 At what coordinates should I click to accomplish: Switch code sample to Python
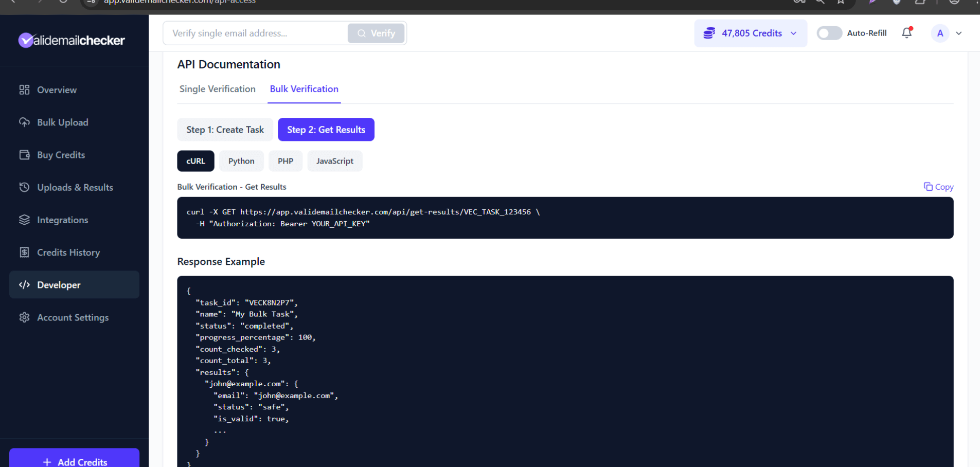[x=241, y=161]
